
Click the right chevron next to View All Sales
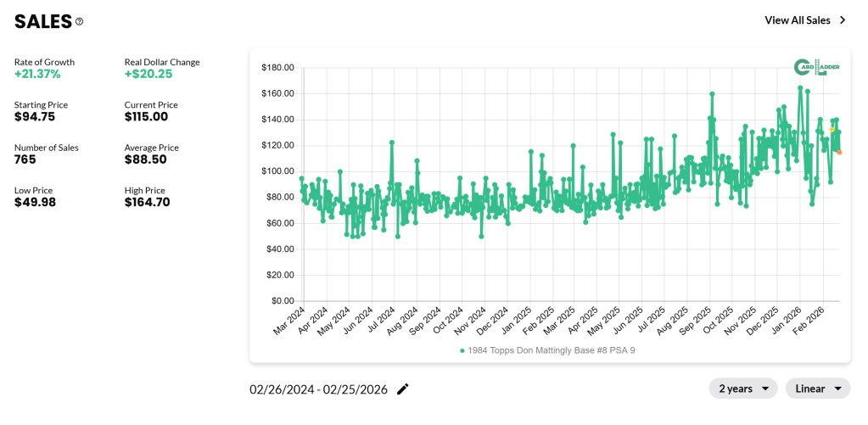(843, 20)
